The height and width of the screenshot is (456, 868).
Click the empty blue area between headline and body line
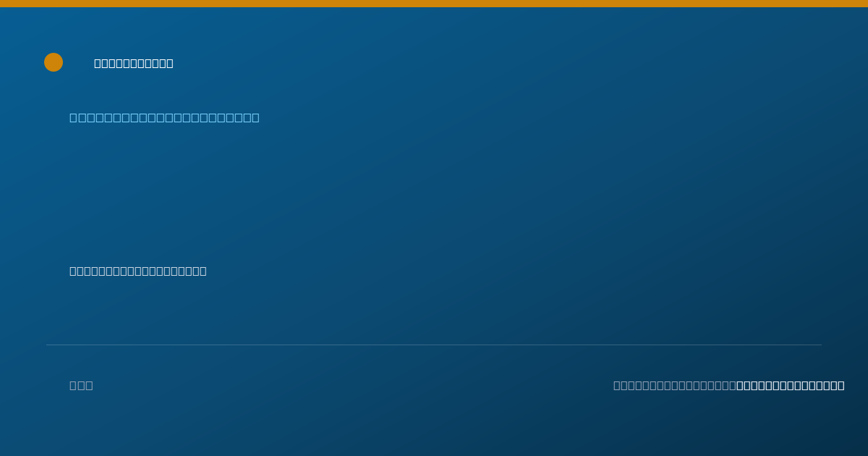[x=434, y=194]
